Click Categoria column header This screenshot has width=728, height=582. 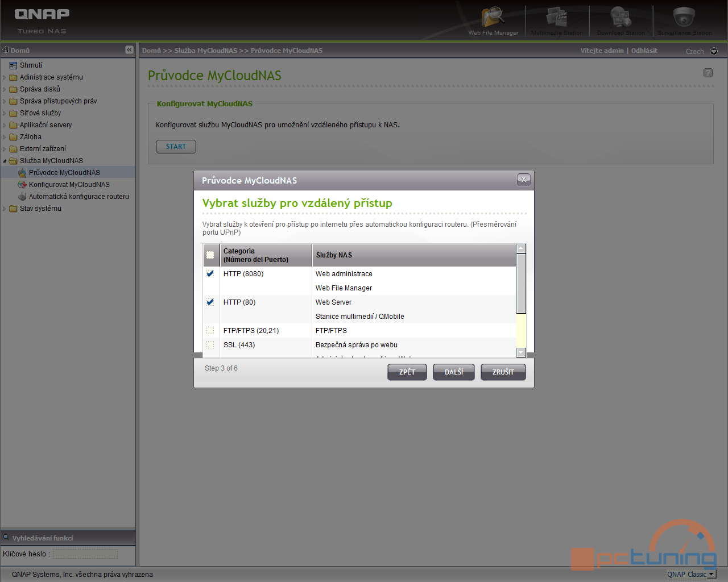pos(266,255)
